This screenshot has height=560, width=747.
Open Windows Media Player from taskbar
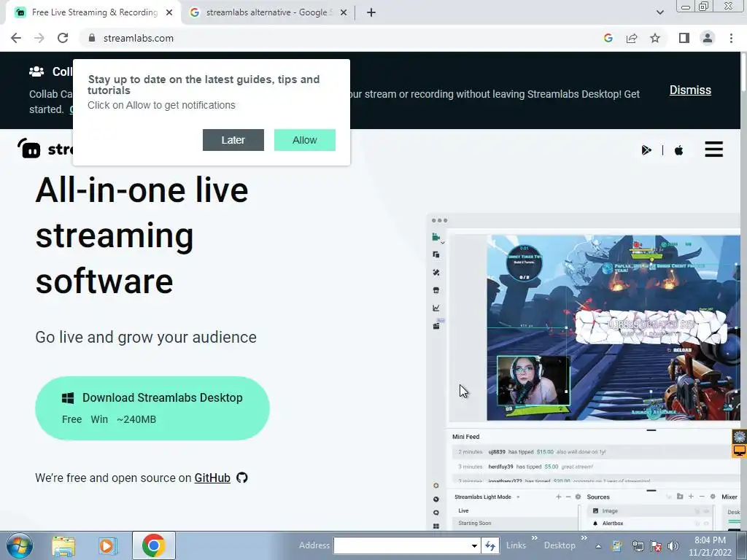[x=107, y=545]
